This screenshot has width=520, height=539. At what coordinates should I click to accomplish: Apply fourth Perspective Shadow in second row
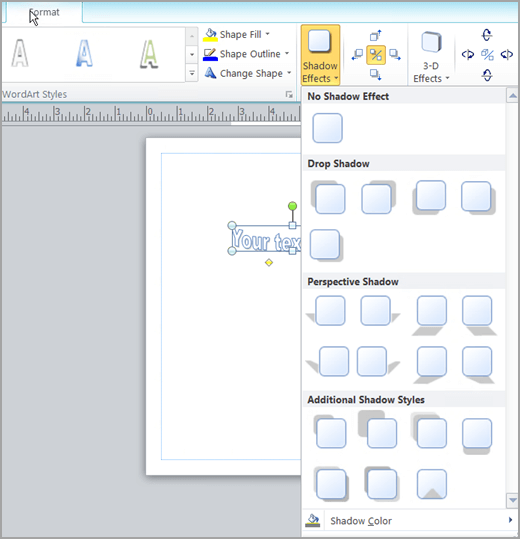click(478, 365)
